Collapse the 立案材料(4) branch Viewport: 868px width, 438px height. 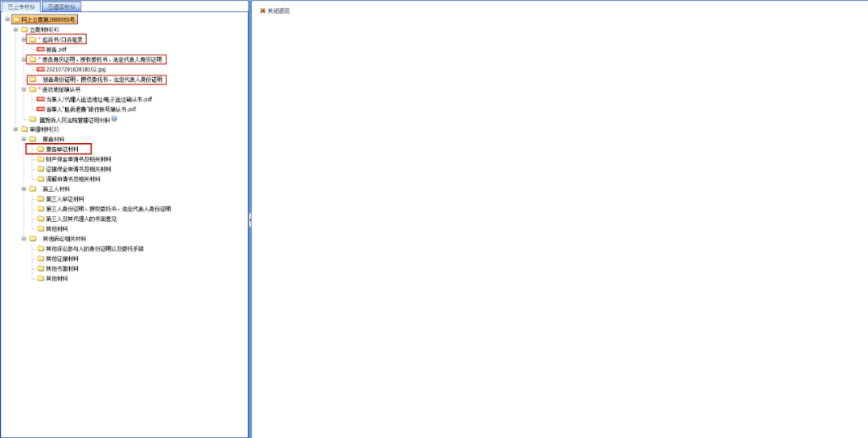point(15,30)
